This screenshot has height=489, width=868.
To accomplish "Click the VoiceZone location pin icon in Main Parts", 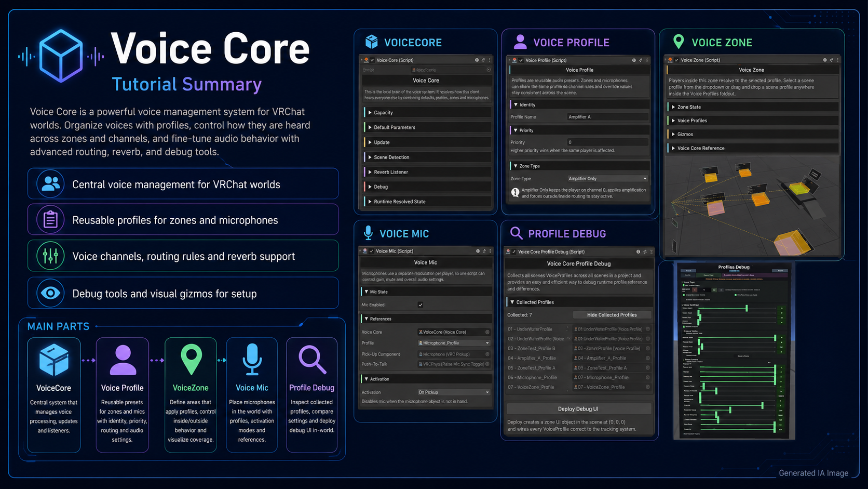I will point(191,360).
